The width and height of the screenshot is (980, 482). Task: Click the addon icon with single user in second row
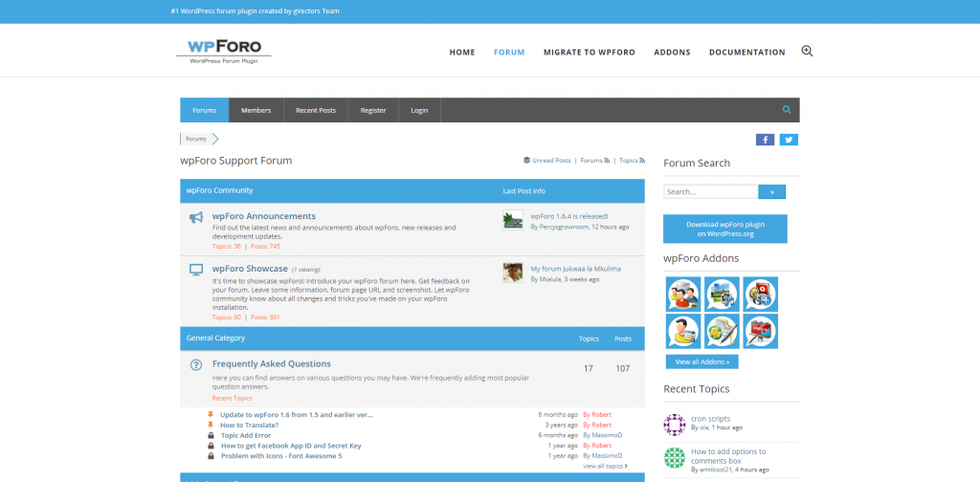pos(683,332)
